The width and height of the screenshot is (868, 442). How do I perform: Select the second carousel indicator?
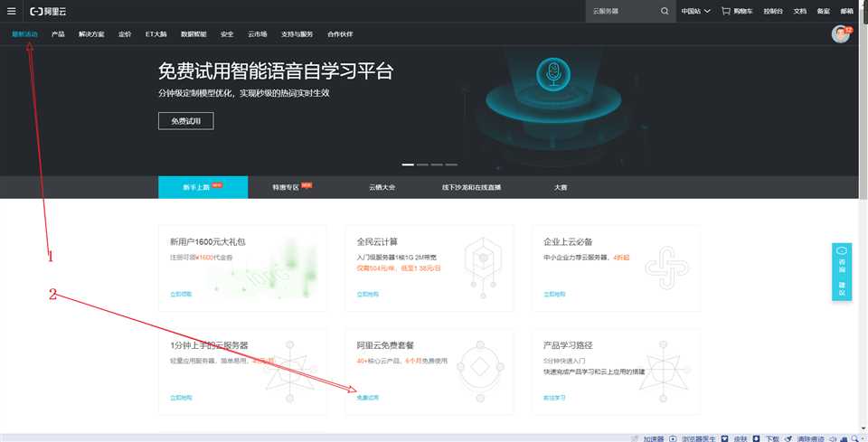click(x=422, y=165)
